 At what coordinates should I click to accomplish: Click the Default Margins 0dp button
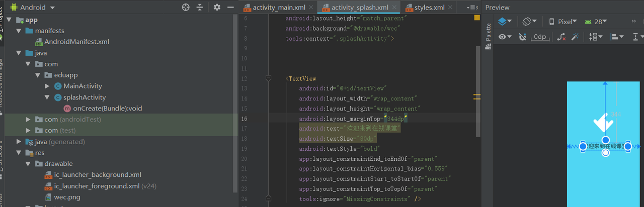[x=539, y=37]
